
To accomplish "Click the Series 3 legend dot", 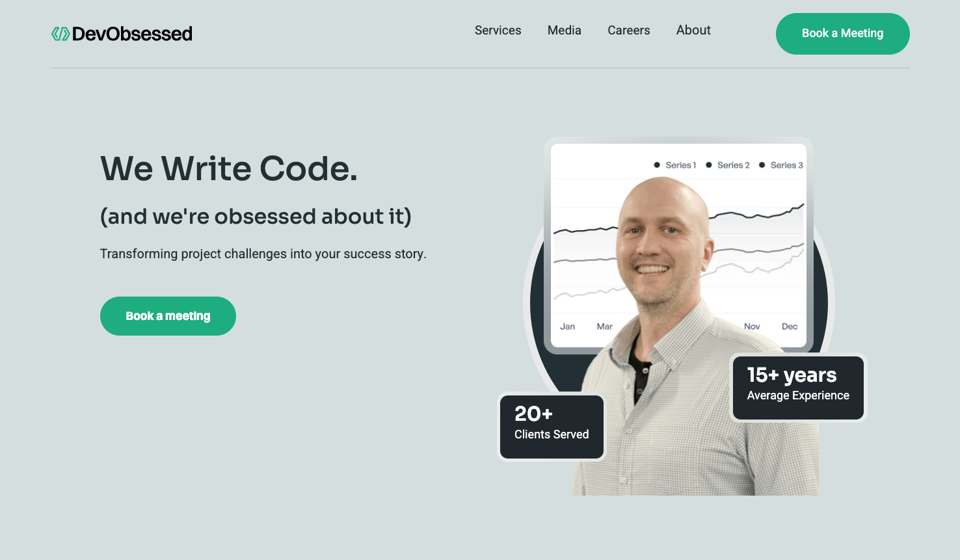I will tap(762, 165).
